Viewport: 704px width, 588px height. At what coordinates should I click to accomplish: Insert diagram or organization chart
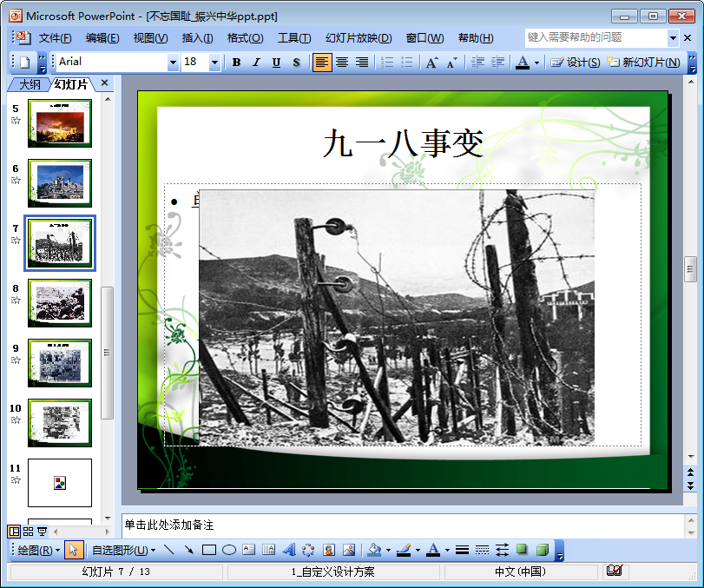pos(308,550)
